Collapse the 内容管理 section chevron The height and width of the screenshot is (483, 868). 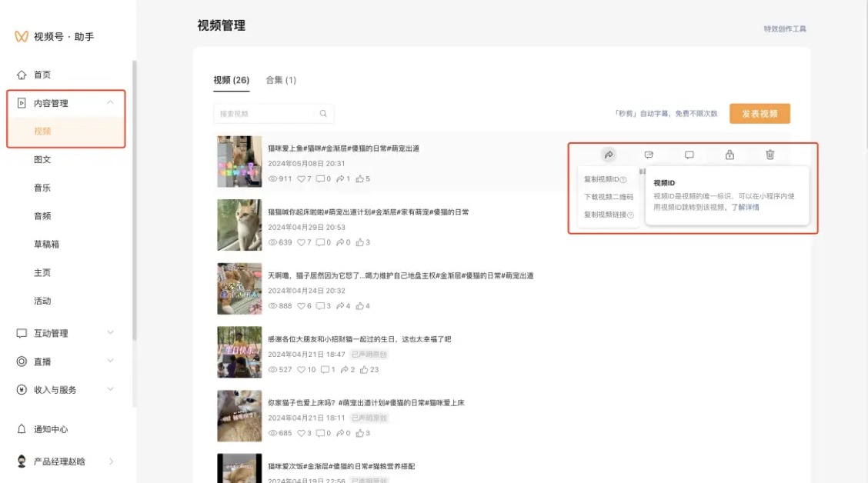tap(110, 102)
